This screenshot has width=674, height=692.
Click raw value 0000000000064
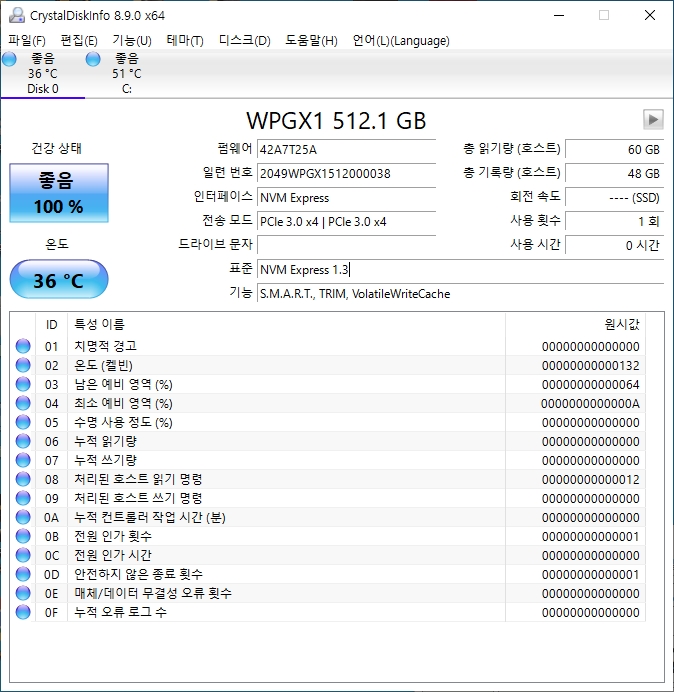(591, 384)
